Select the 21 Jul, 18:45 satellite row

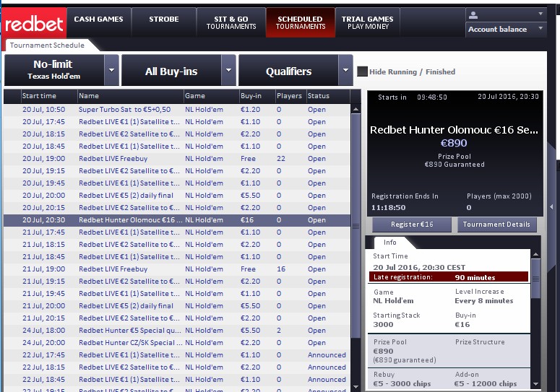pyautogui.click(x=177, y=256)
